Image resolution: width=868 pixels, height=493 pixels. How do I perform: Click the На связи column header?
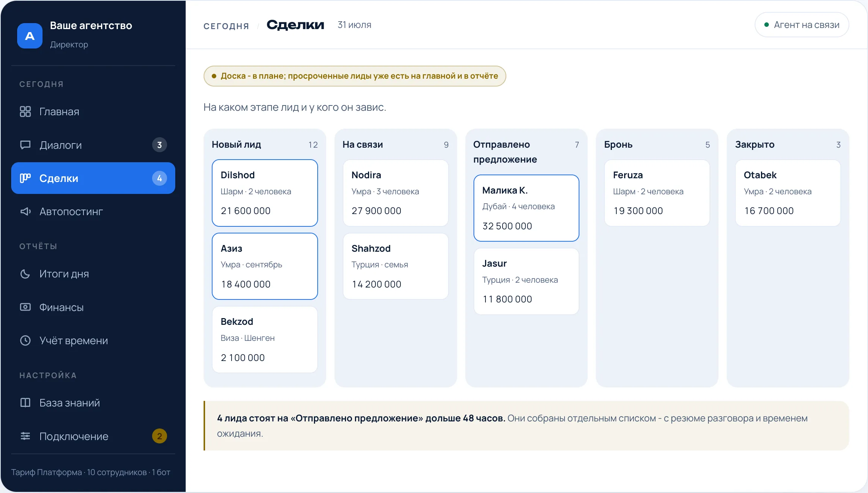(363, 145)
